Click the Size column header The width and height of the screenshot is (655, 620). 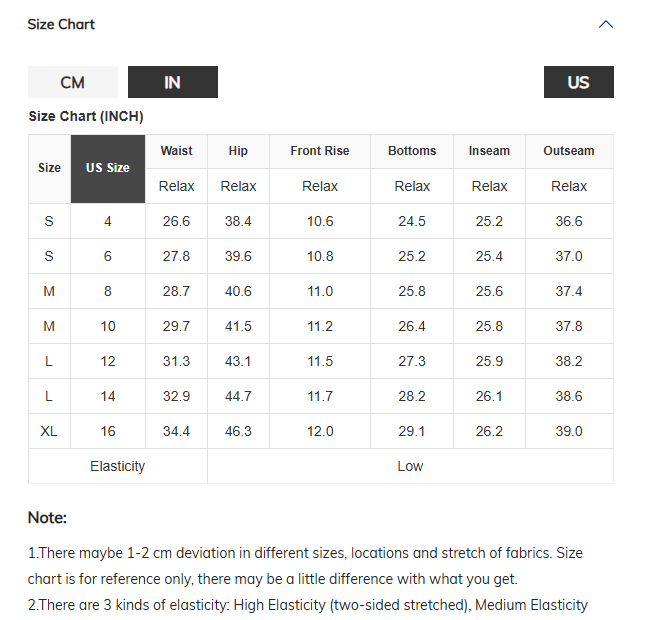tap(49, 169)
